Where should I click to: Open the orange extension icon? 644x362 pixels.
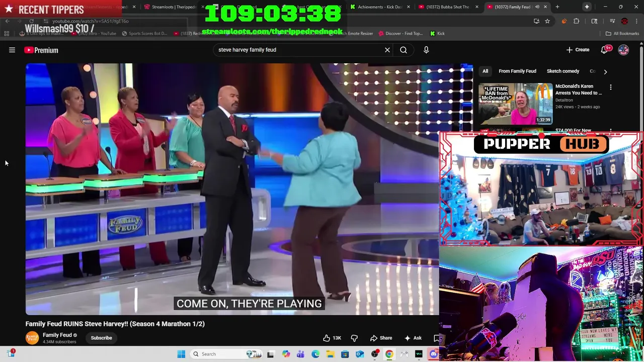pos(564,21)
